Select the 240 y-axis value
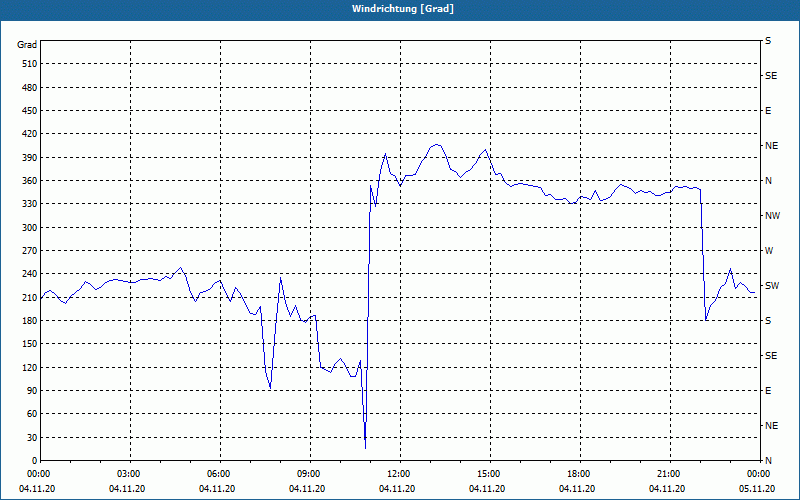The height and width of the screenshot is (500, 800). pos(30,274)
